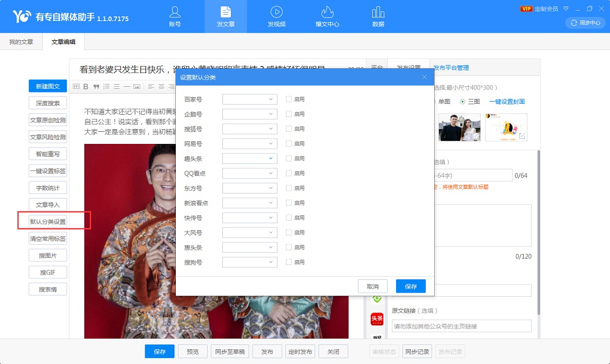The image size is (610, 364).
Task: Center-align text in the editor
Action: pyautogui.click(x=161, y=86)
